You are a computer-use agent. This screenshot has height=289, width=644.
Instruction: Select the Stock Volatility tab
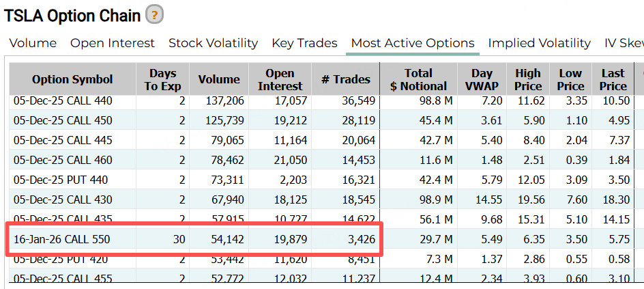[x=213, y=43]
